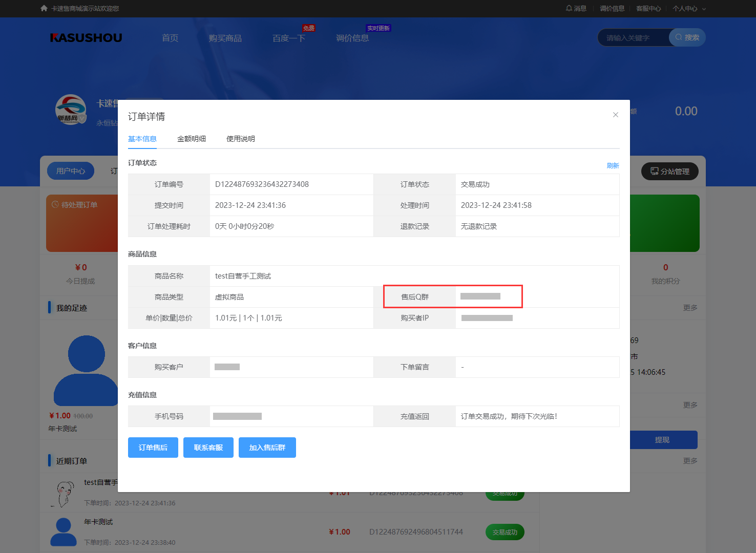This screenshot has width=756, height=553.
Task: Click the 交易成功 status value in dialog
Action: point(475,184)
